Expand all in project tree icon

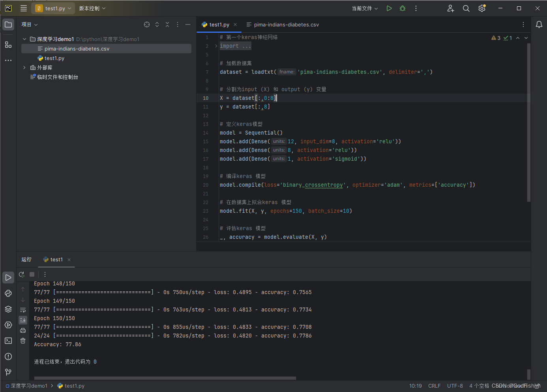(157, 24)
